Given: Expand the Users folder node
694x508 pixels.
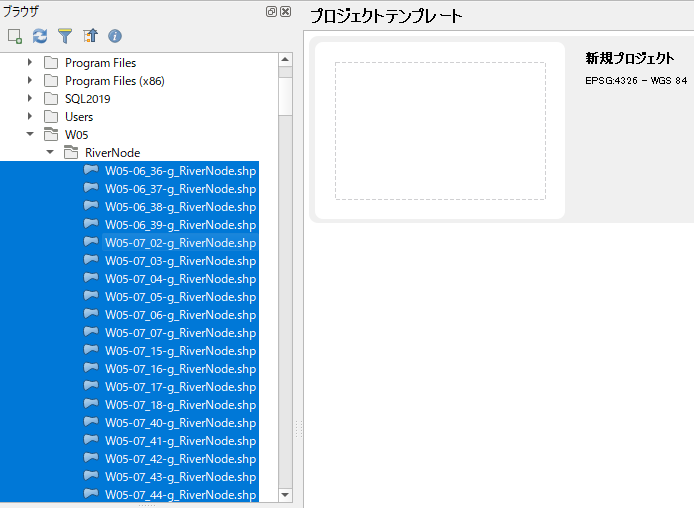Looking at the screenshot, I should 30,117.
